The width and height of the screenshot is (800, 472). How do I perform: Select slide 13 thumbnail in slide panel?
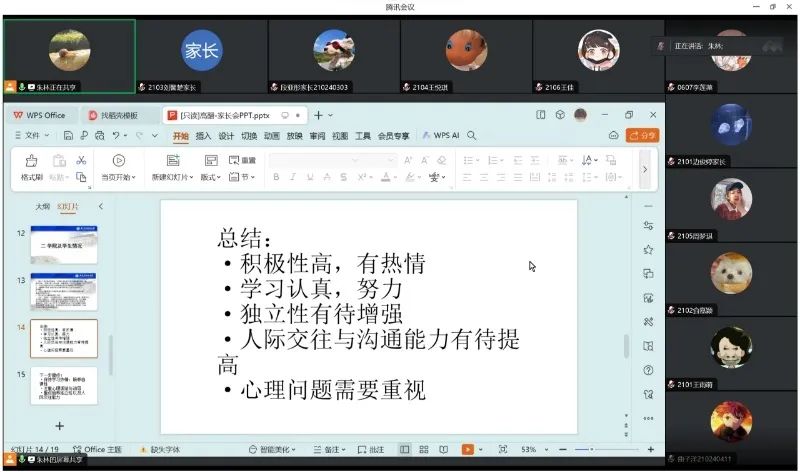64,291
